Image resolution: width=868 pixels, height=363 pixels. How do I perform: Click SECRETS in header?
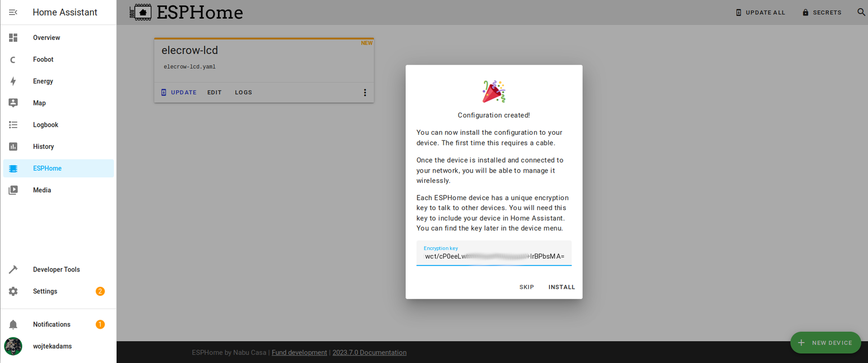[x=822, y=13]
